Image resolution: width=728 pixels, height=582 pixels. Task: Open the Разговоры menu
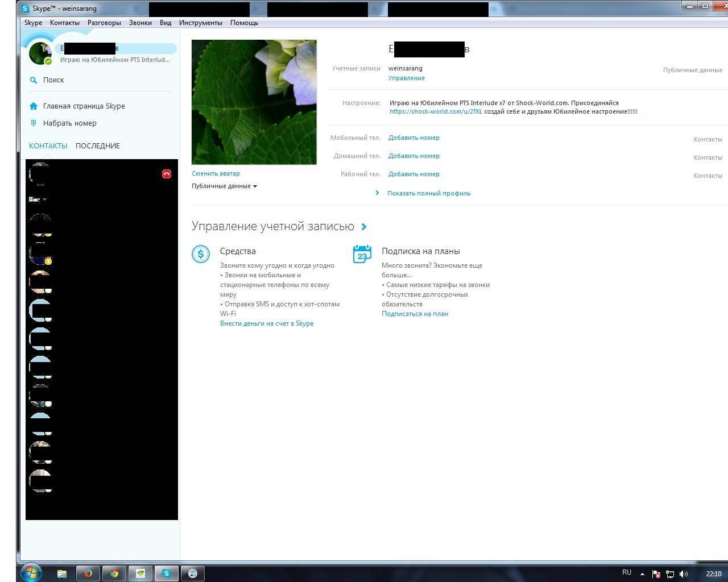coord(104,23)
